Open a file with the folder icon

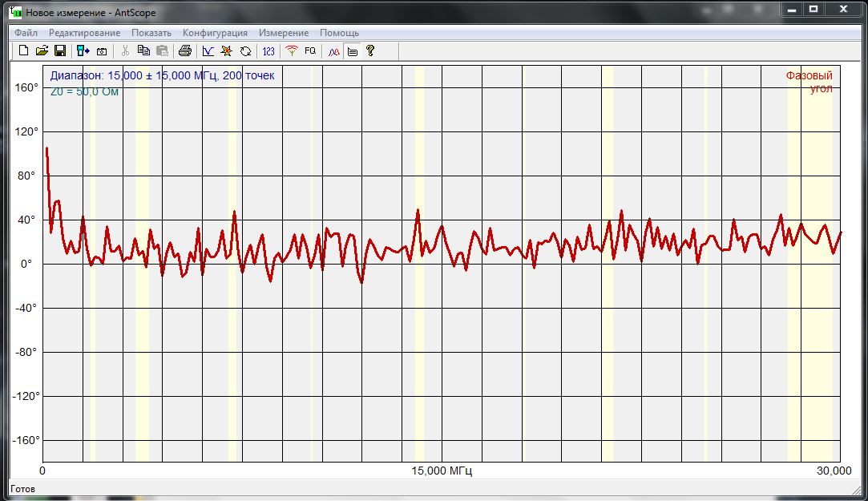coord(42,51)
